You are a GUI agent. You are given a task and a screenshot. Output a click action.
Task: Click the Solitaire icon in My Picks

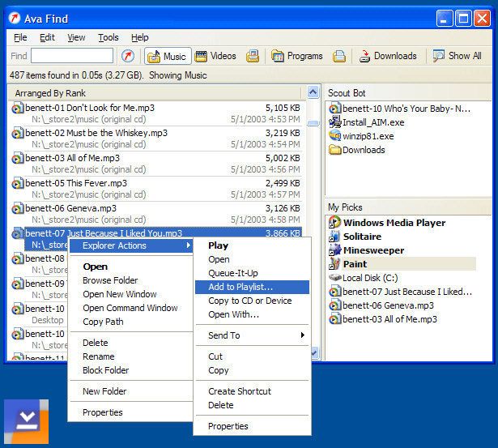coord(334,237)
